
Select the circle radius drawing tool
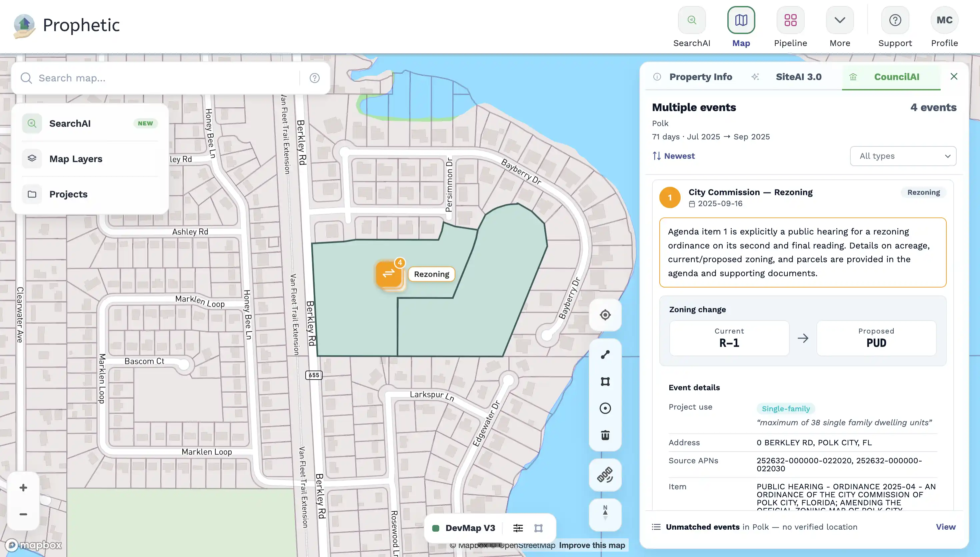coord(605,408)
